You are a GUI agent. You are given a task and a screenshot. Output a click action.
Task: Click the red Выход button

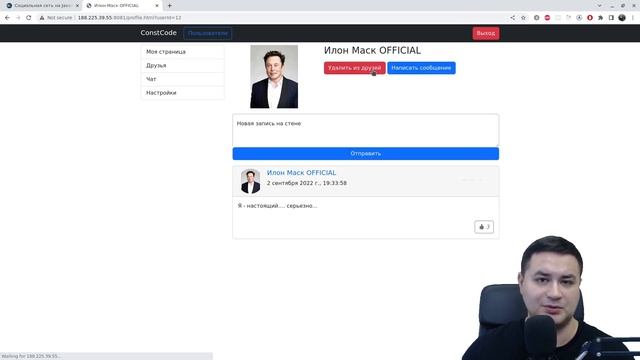click(486, 33)
